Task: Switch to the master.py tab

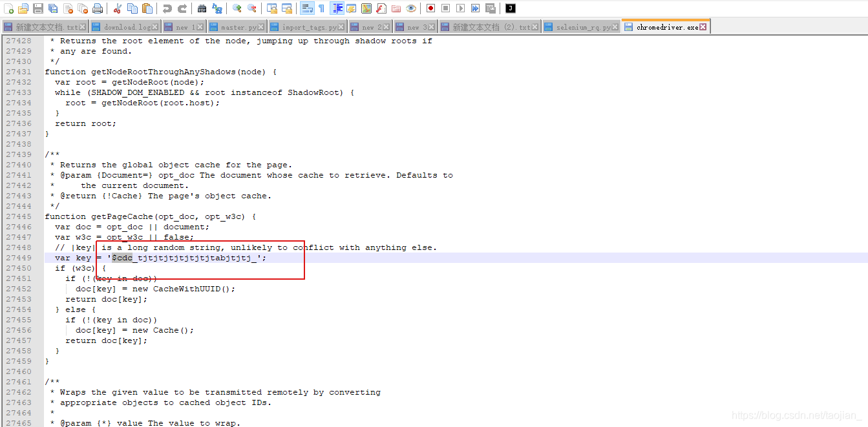Action: pyautogui.click(x=236, y=27)
